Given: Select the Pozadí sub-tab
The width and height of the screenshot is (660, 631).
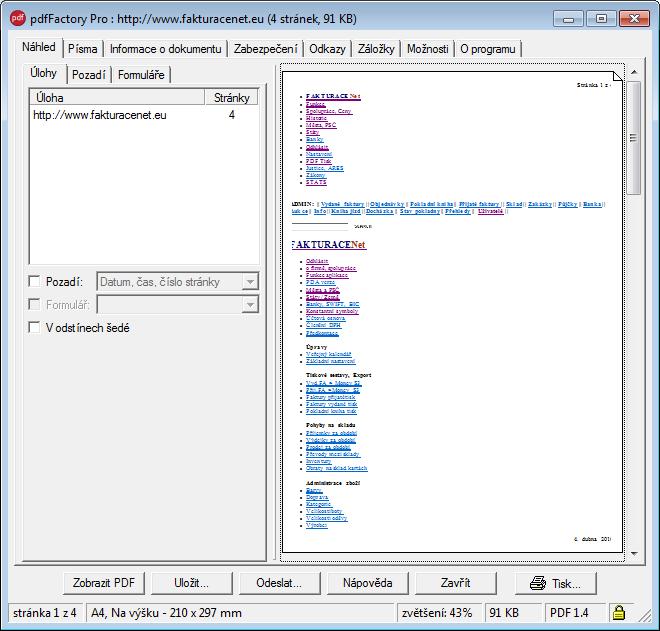Looking at the screenshot, I should pyautogui.click(x=89, y=75).
